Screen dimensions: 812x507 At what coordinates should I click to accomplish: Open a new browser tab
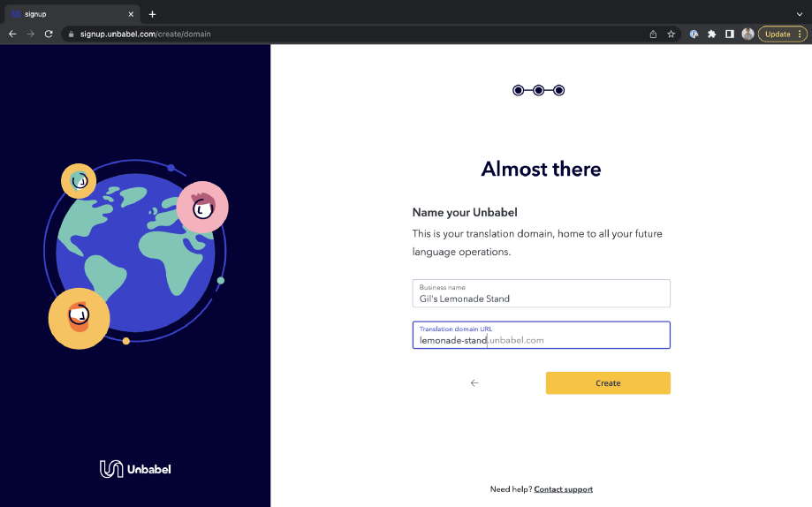(152, 14)
